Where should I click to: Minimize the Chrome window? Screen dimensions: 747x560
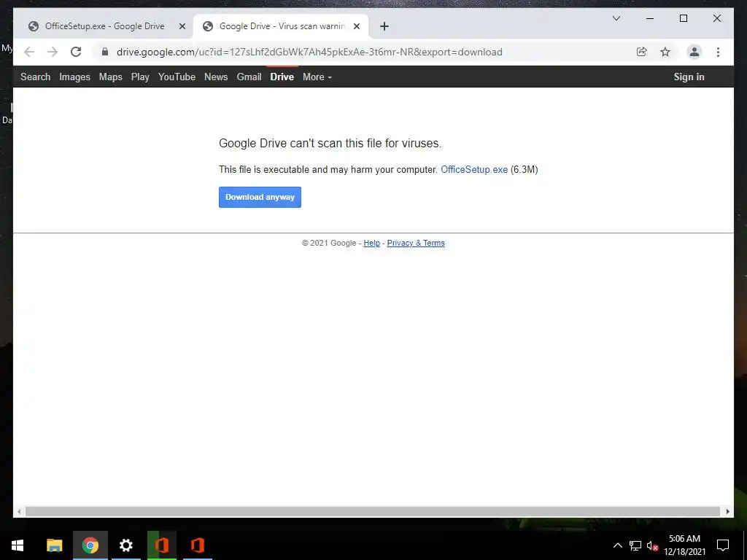tap(650, 18)
